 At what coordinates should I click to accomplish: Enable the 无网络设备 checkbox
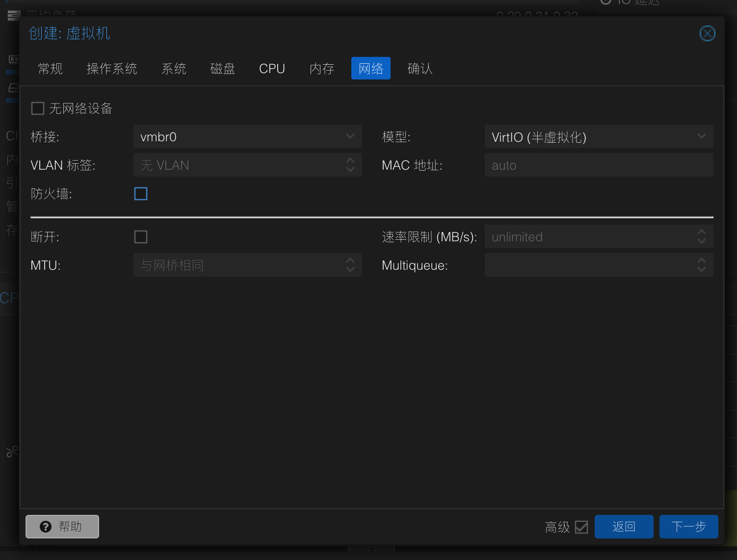(38, 108)
